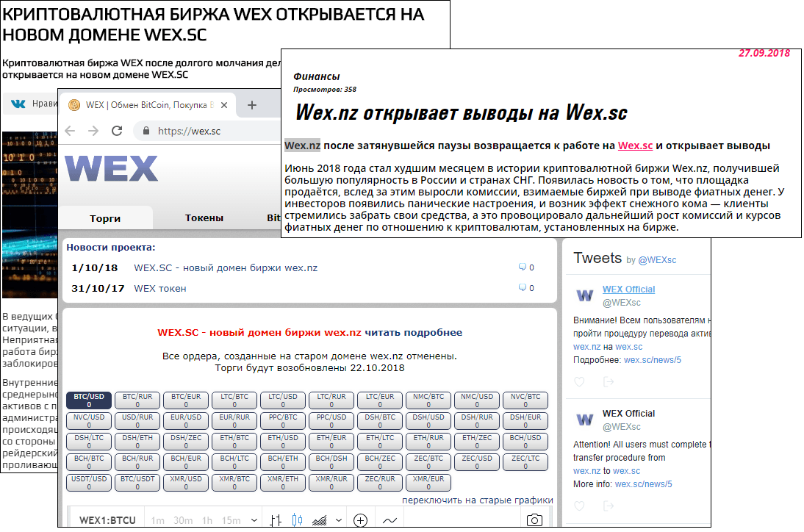The width and height of the screenshot is (804, 532).
Task: Open the WEX токен news item
Action: [x=160, y=289]
